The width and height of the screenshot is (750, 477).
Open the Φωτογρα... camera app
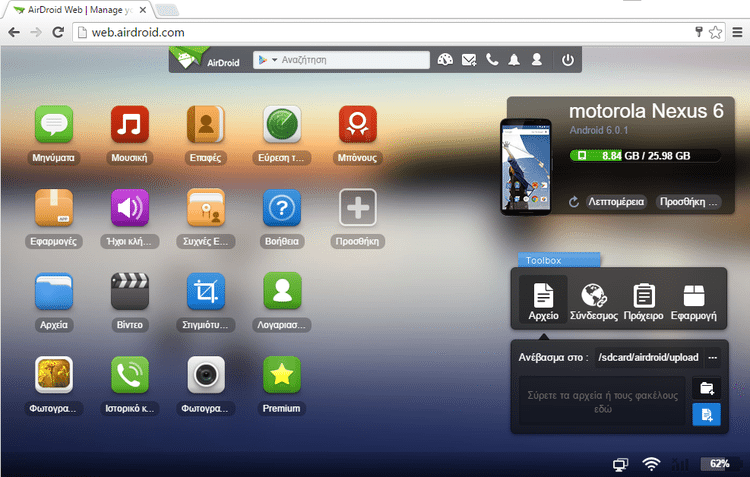(206, 375)
